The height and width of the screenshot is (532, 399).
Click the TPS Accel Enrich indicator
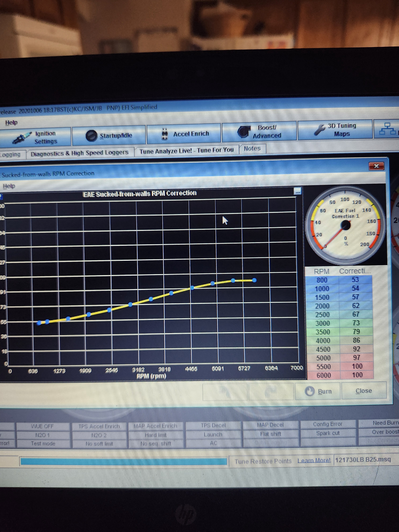(99, 426)
